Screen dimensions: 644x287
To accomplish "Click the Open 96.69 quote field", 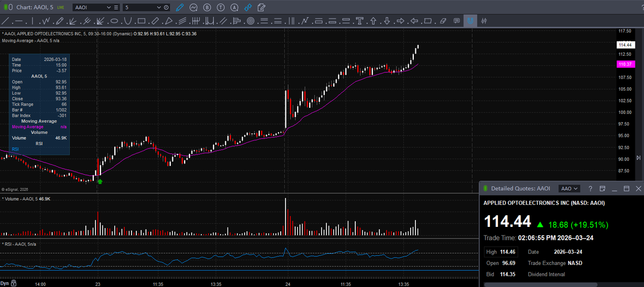I will coord(501,263).
